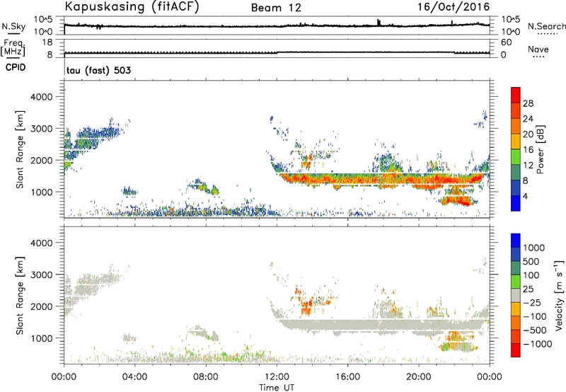
Task: Click the 12:00 time axis tick label
Action: [x=277, y=377]
